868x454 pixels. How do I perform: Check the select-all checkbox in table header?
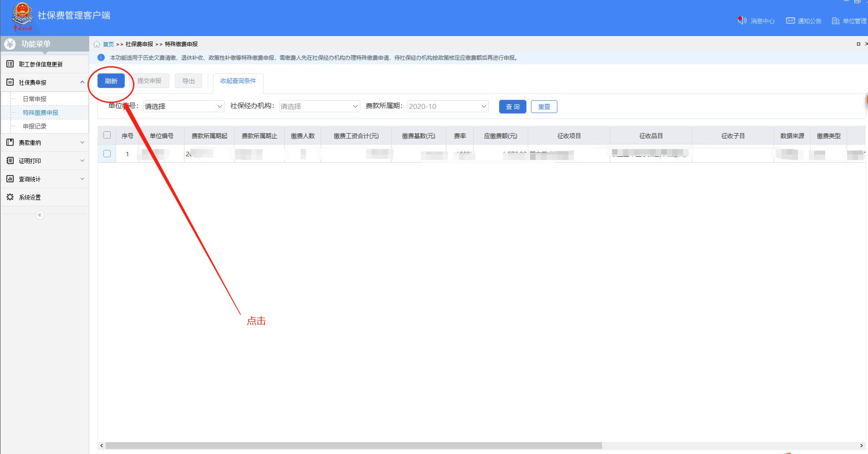(x=107, y=135)
